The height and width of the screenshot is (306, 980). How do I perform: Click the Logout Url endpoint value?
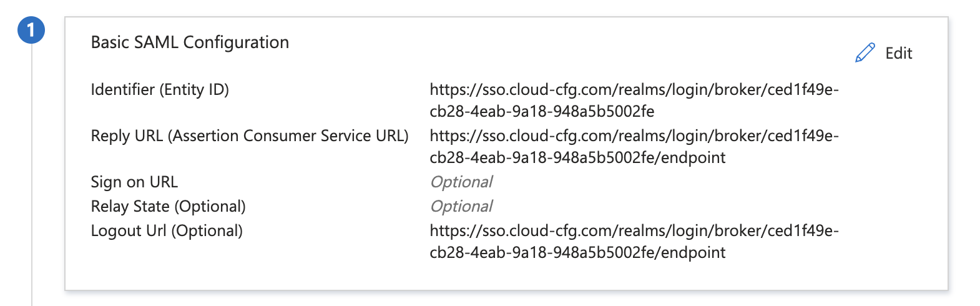click(634, 242)
